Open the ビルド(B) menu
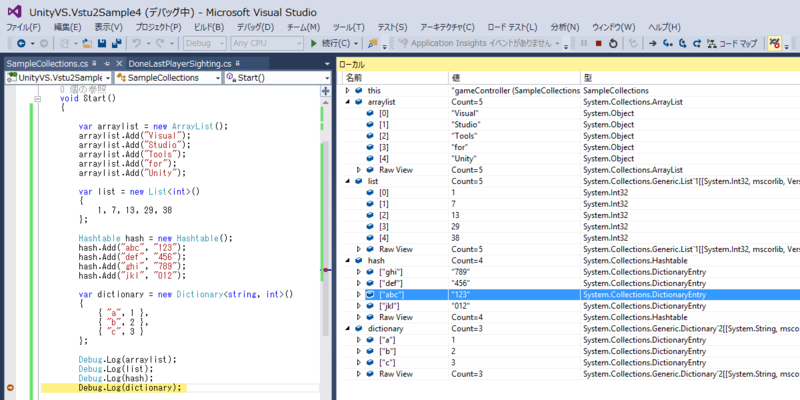800x400 pixels. point(209,28)
